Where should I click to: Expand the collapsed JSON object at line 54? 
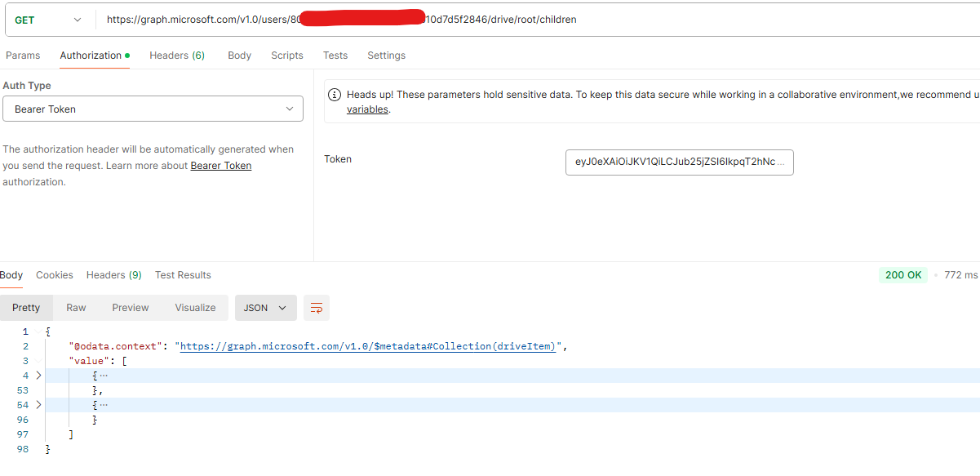pos(37,404)
